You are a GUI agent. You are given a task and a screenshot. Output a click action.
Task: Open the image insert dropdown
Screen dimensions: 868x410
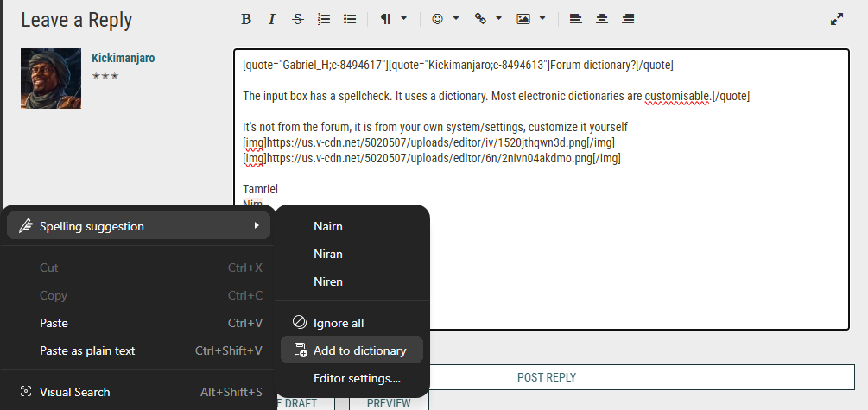[531, 19]
